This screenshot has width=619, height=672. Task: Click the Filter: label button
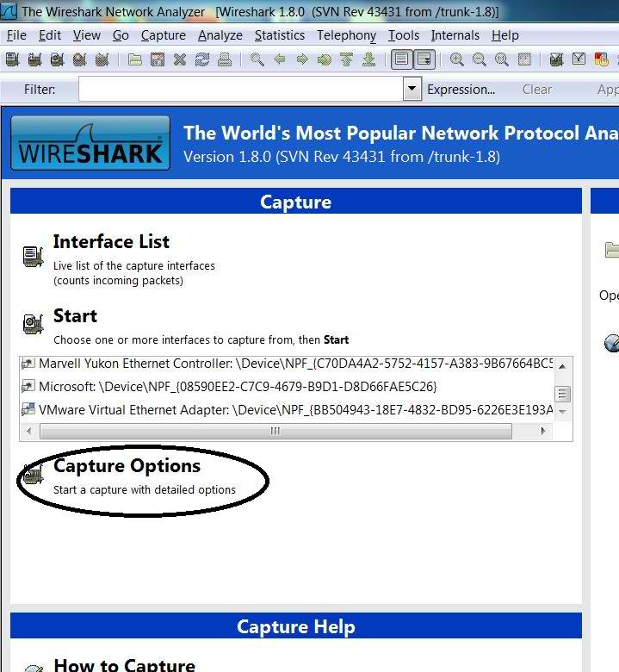coord(40,89)
